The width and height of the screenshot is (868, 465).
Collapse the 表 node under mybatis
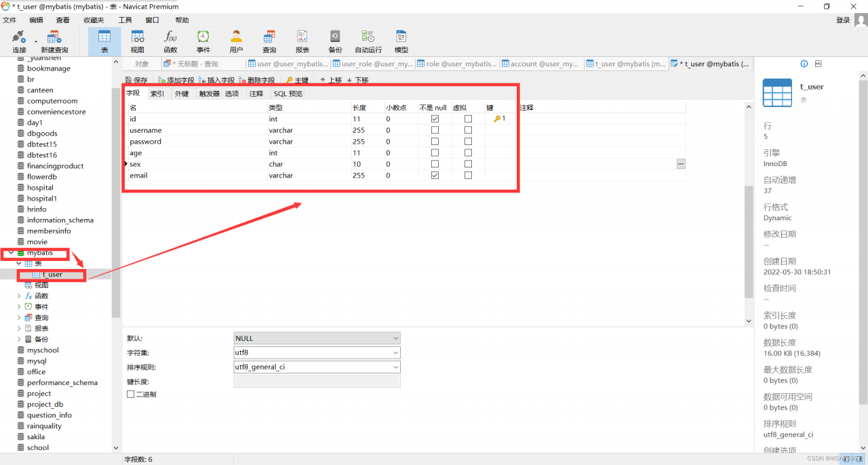click(19, 264)
